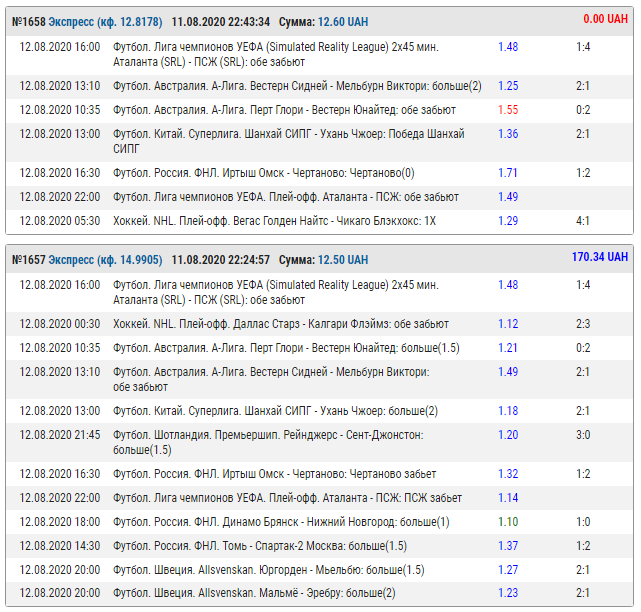Open the Победа Шанхай СИПГ event row
641x612 pixels.
pyautogui.click(x=288, y=141)
